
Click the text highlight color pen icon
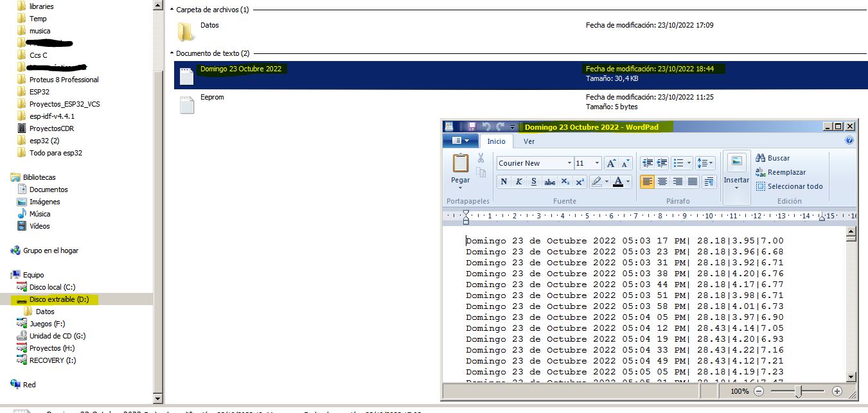coord(596,182)
